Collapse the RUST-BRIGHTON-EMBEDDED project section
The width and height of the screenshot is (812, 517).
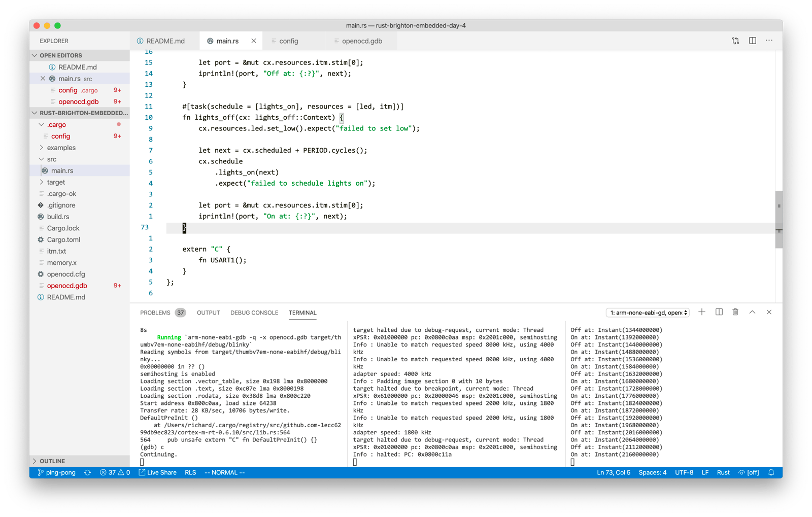click(79, 113)
